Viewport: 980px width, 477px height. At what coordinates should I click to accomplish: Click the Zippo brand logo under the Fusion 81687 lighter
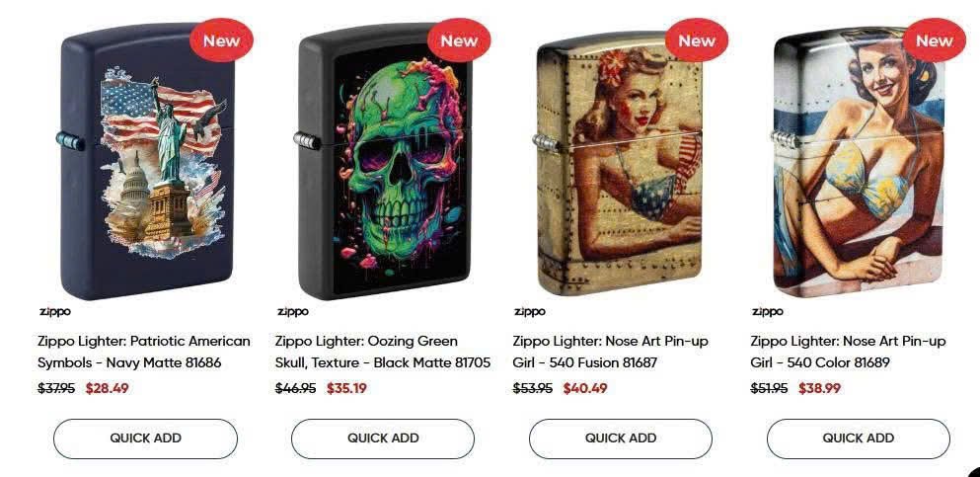pos(529,311)
